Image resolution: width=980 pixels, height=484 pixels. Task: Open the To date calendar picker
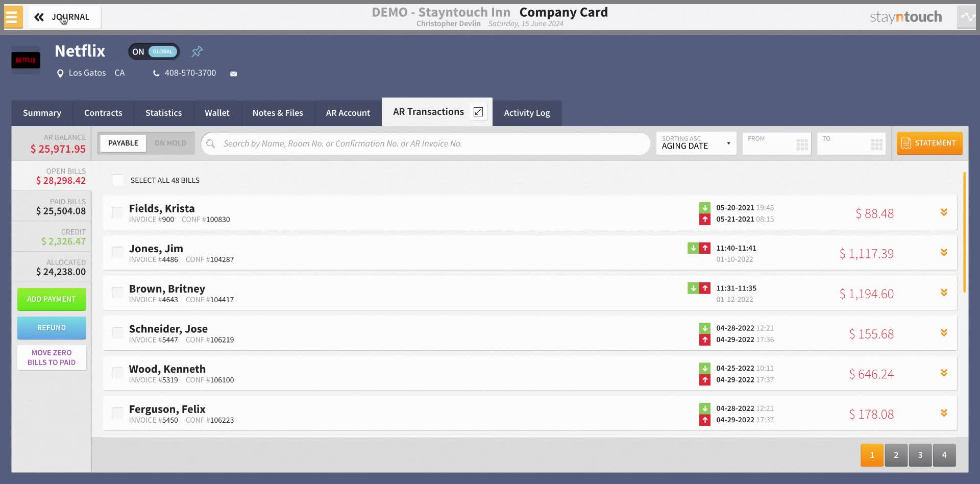click(x=877, y=144)
